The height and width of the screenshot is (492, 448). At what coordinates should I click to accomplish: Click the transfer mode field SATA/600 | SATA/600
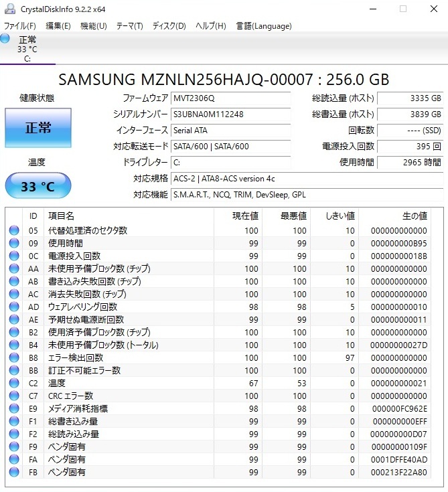231,147
